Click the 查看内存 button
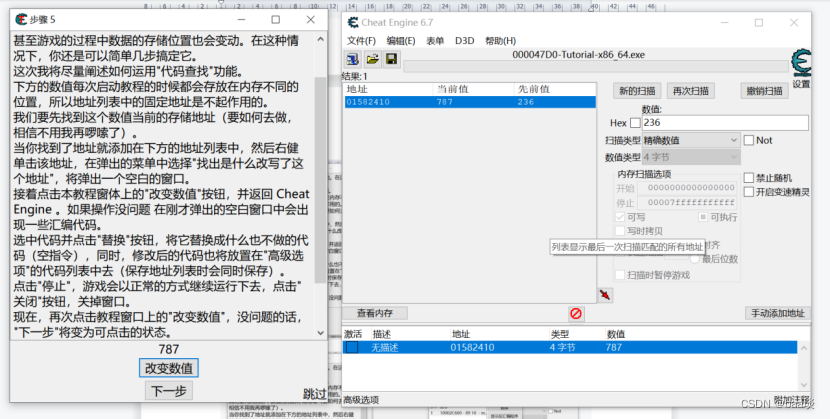Screen dimensions: 830x419 tap(375, 313)
